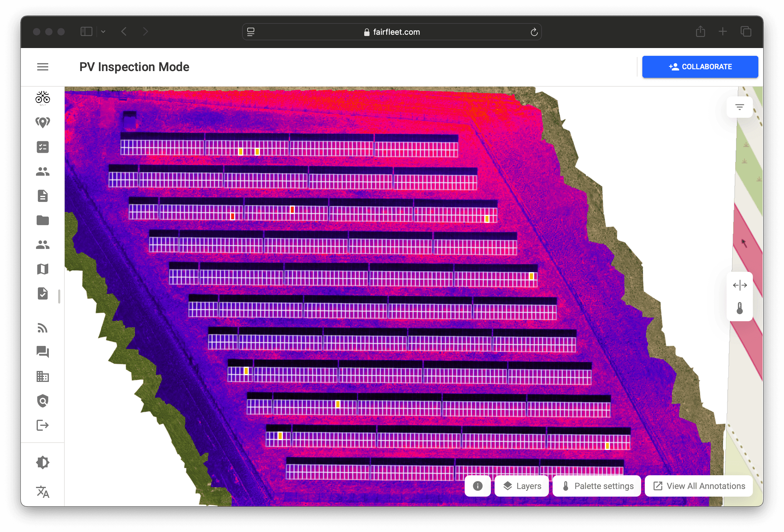This screenshot has width=784, height=532.
Task: Open the location pin broadcast sidebar icon
Action: pyautogui.click(x=42, y=122)
